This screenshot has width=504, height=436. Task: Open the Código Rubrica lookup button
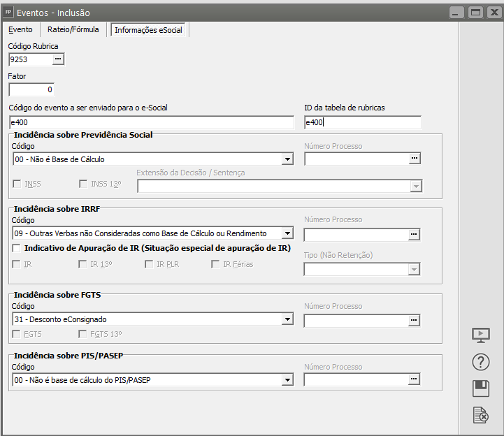coord(58,59)
